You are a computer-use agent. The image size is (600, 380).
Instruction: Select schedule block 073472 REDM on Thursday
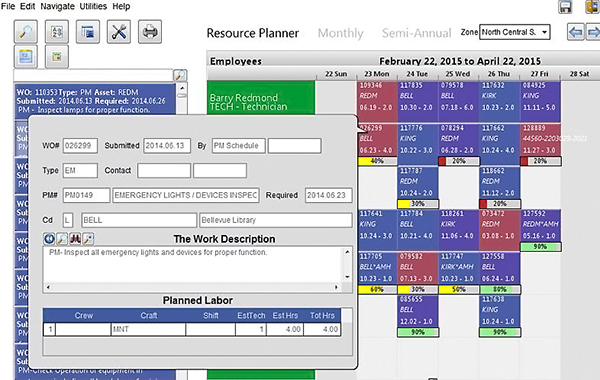499,230
